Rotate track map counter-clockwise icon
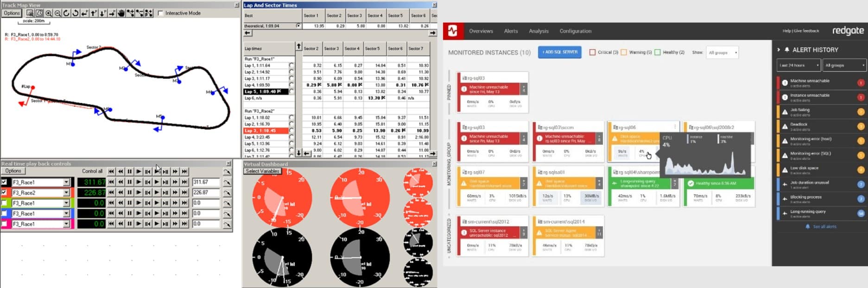868x288 pixels. pos(76,13)
